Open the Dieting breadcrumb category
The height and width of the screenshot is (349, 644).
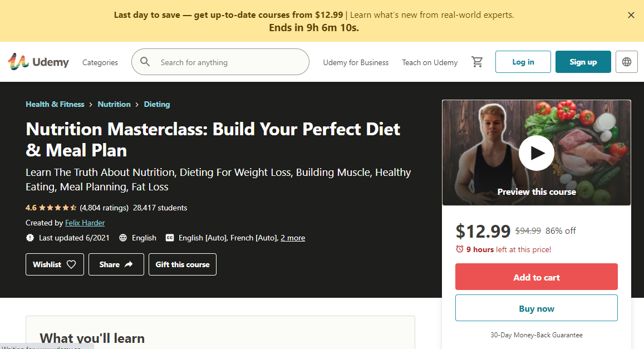(156, 104)
